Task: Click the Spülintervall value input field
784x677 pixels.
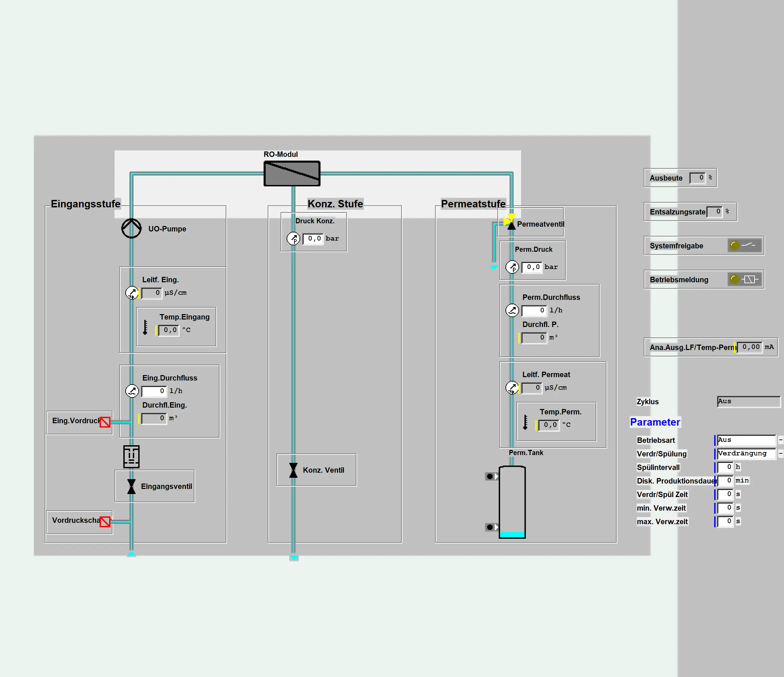Action: [725, 467]
